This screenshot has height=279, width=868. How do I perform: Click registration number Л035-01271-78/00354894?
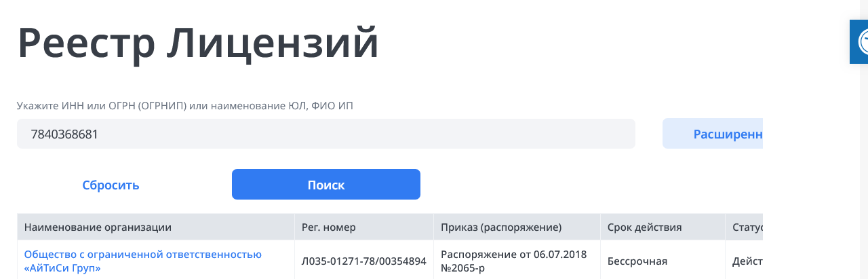[363, 261]
